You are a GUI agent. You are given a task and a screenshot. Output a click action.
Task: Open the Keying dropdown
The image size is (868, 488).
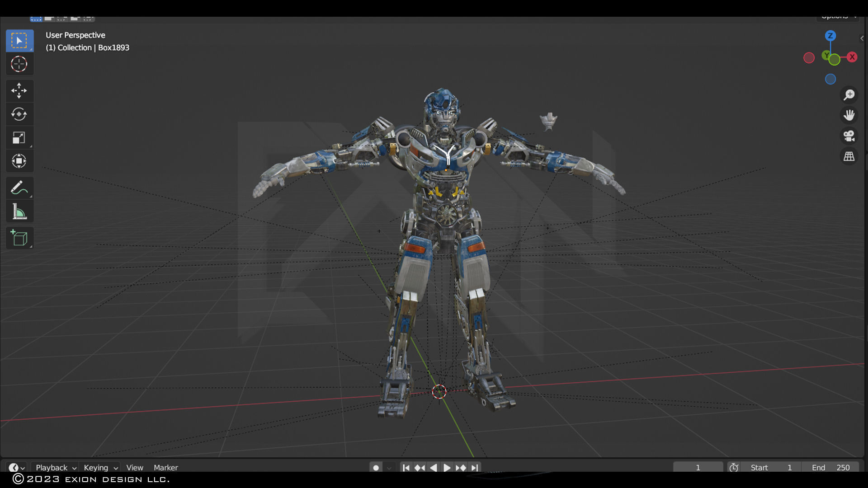click(x=100, y=468)
